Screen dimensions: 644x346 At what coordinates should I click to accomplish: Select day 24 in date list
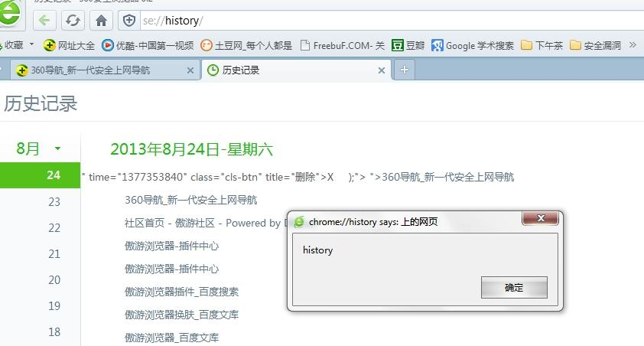41,175
